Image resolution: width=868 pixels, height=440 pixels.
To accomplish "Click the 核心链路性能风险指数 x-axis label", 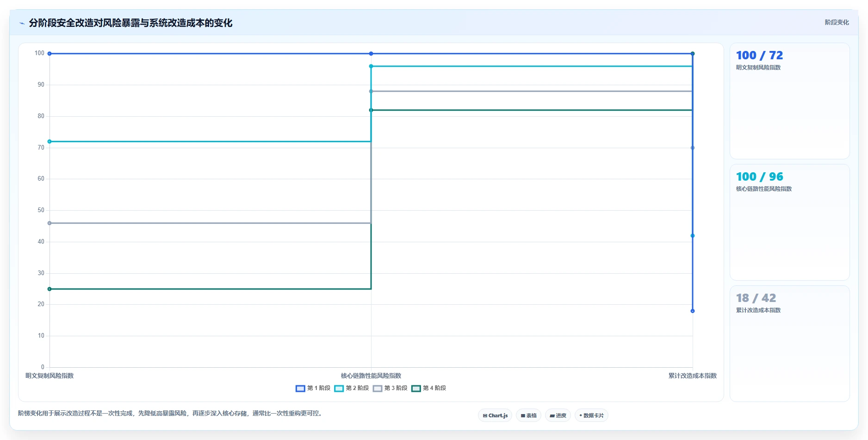I will pyautogui.click(x=371, y=376).
